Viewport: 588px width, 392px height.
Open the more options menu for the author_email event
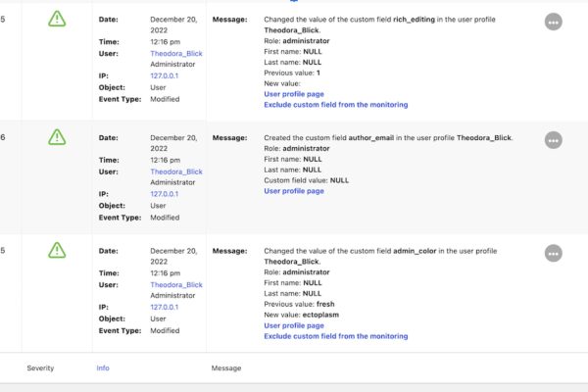point(554,140)
